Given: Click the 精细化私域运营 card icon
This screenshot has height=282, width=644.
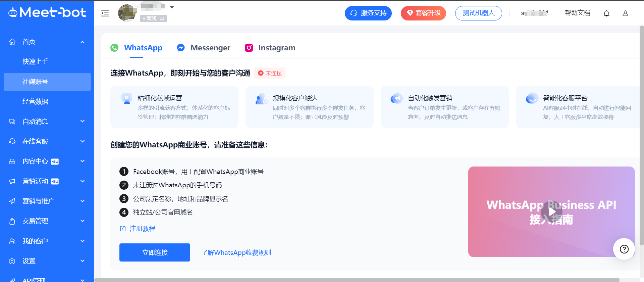Looking at the screenshot, I should tap(126, 99).
